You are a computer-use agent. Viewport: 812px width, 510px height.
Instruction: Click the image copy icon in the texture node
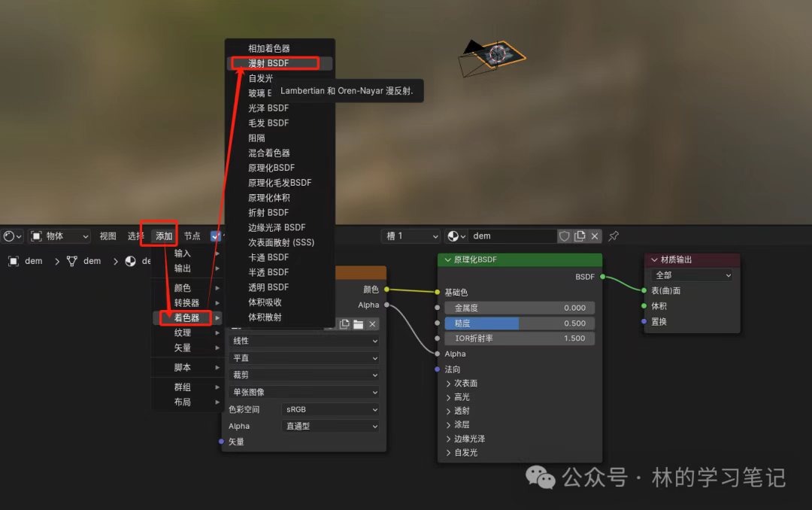344,324
